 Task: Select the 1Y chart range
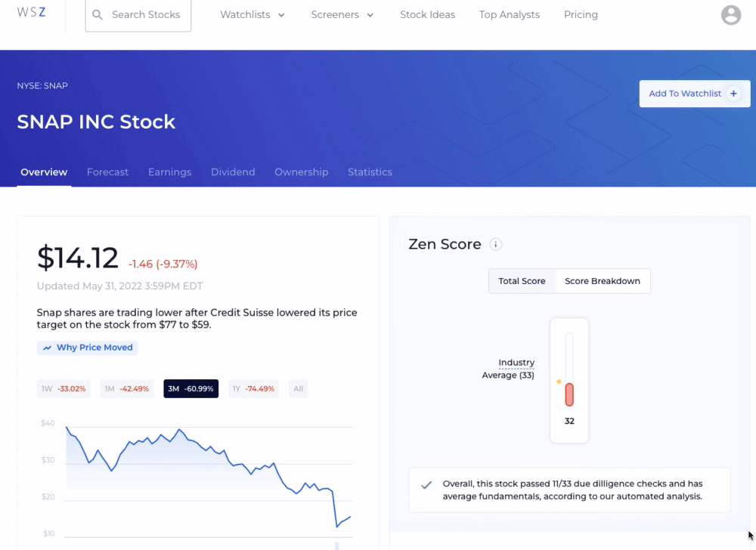click(253, 388)
